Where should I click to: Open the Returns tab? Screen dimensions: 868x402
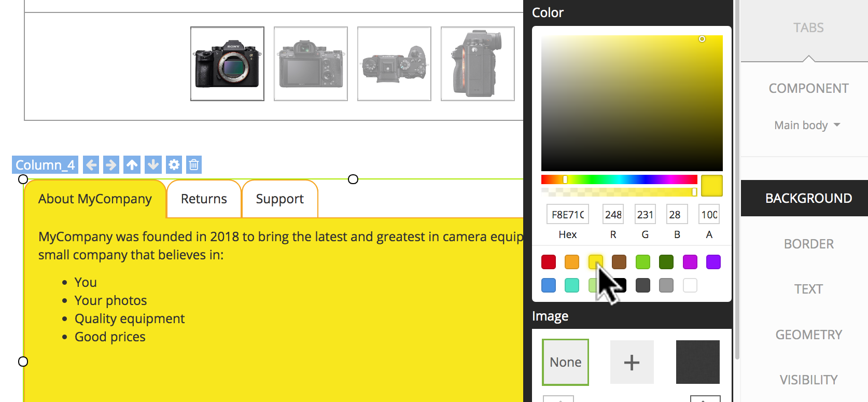(x=204, y=199)
